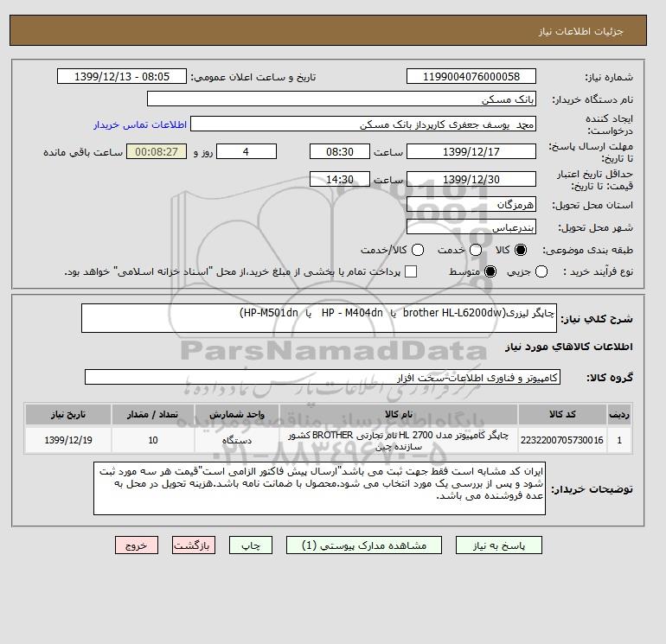Click the تعداد / مقدار column header

coord(153,414)
